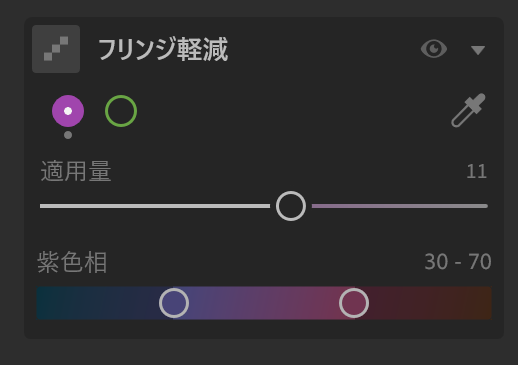Click the 適用量 label
The image size is (518, 365).
76,171
